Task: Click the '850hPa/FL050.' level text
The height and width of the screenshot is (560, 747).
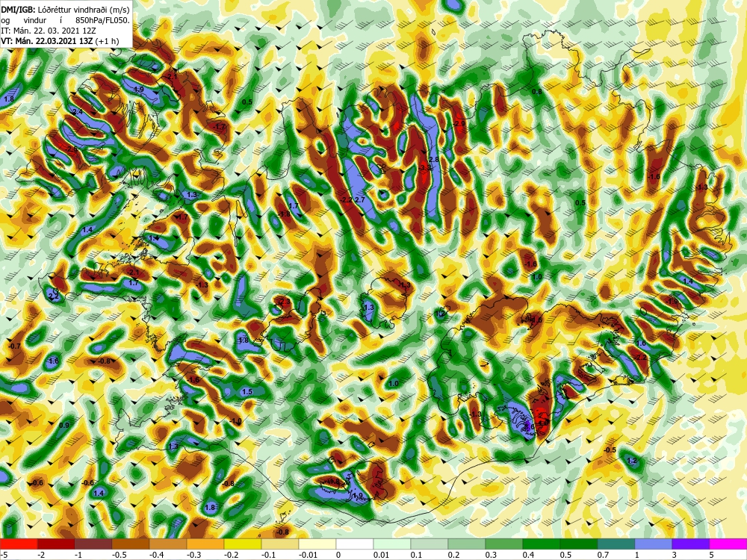Action: click(x=102, y=20)
